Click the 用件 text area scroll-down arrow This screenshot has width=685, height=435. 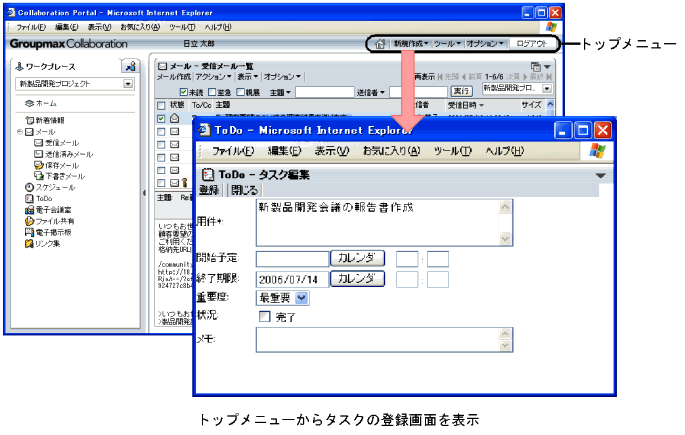[505, 238]
